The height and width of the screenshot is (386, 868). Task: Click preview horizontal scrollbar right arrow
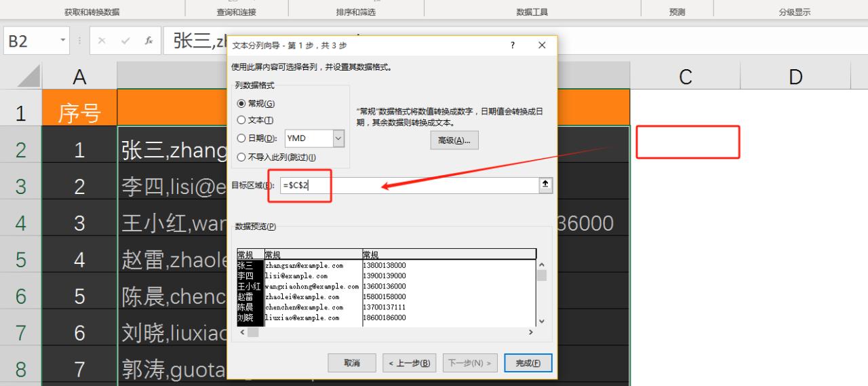pos(531,332)
